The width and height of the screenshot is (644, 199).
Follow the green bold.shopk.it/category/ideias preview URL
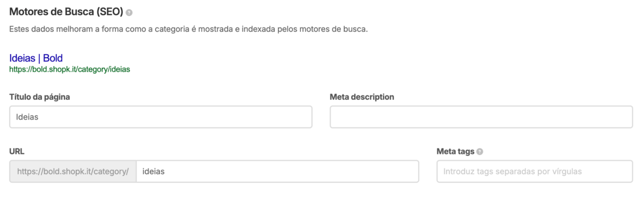point(69,69)
